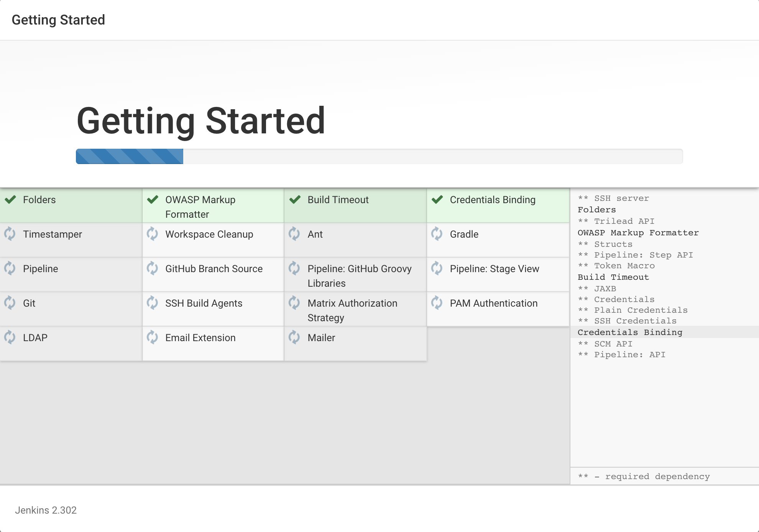Click 'OWASP Markup Formatter' log entry
The image size is (759, 532).
pyautogui.click(x=638, y=233)
